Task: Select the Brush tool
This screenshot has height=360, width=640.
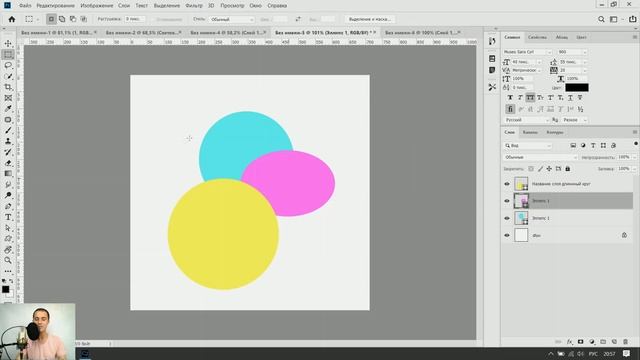Action: [8, 130]
